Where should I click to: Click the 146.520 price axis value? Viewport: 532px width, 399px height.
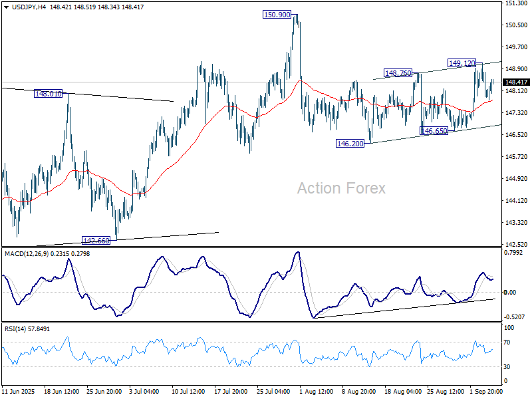click(517, 135)
